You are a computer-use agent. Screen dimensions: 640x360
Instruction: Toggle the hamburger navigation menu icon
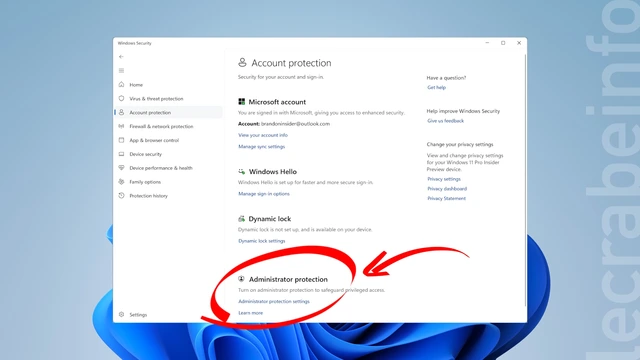pyautogui.click(x=121, y=71)
